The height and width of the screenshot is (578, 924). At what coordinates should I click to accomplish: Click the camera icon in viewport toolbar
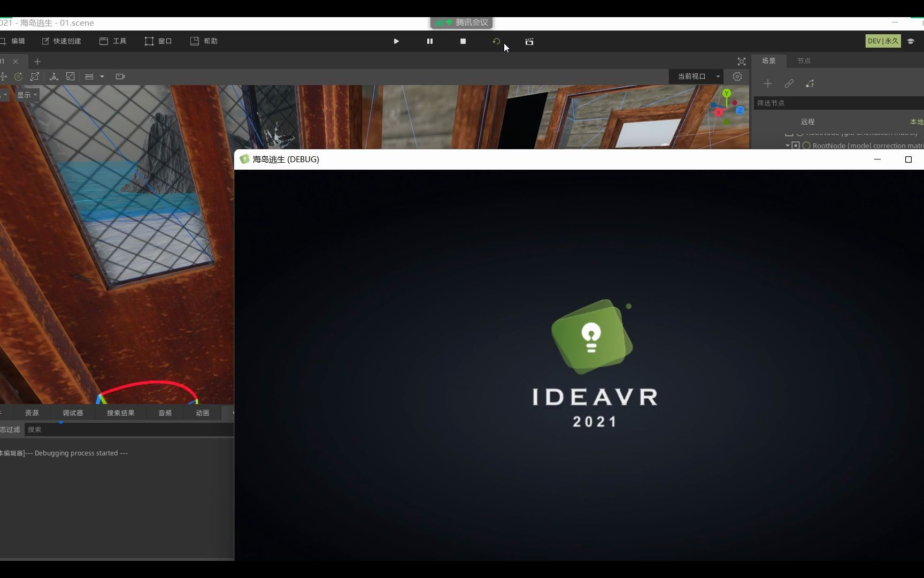[120, 77]
